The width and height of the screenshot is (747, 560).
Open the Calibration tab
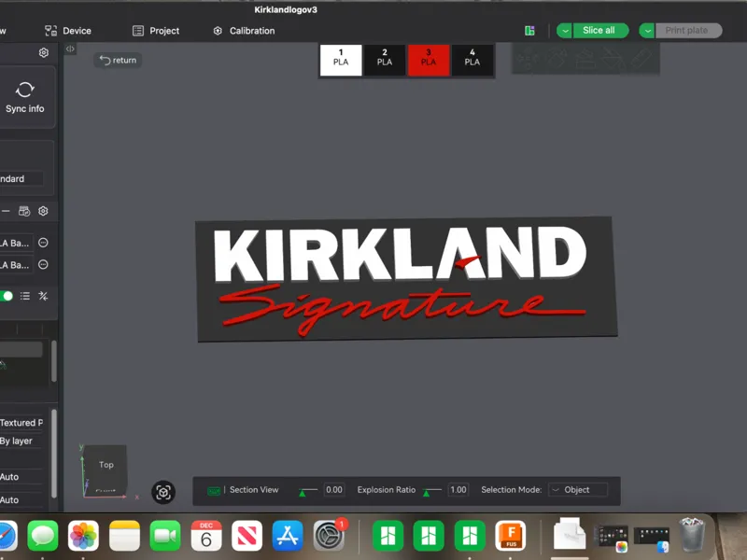pos(244,31)
